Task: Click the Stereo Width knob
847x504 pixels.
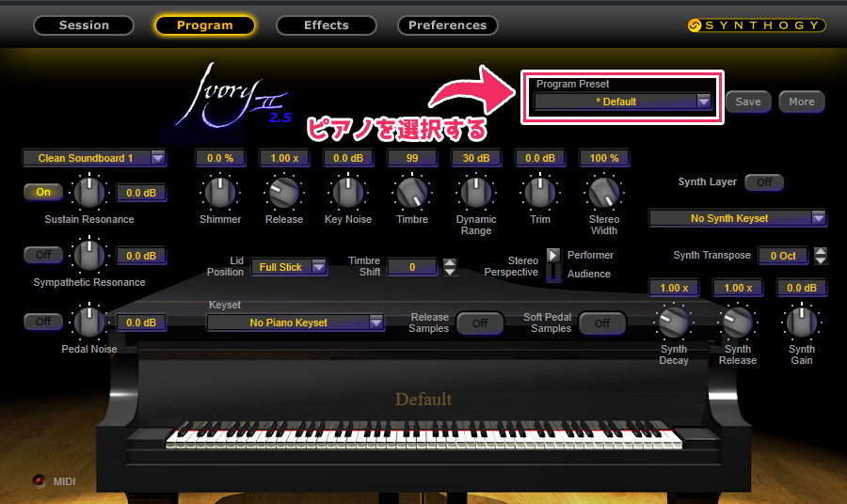Action: [604, 192]
